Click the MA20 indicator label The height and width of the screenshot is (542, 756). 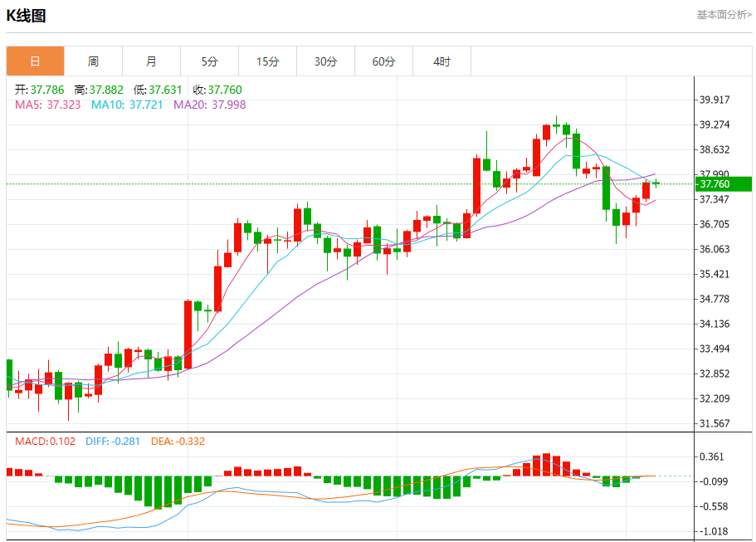(x=209, y=105)
